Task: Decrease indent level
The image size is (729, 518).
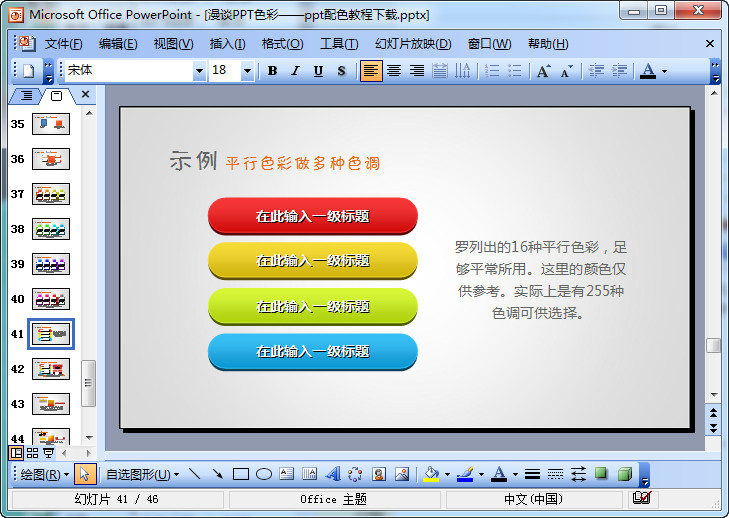Action: tap(596, 71)
